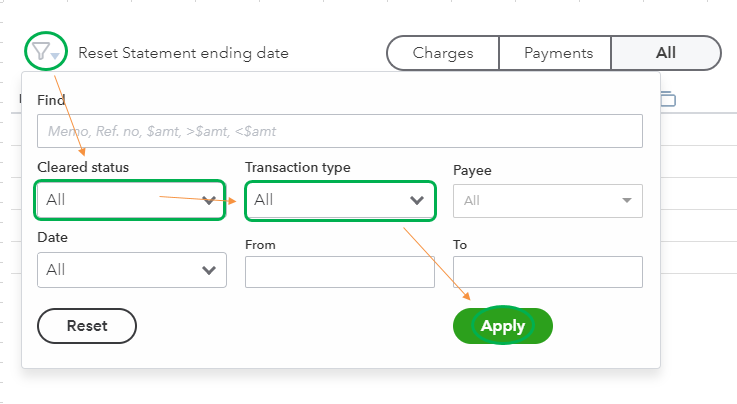Click the grey arrow in Payee box
Viewport: 737px width, 404px height.
click(x=627, y=200)
